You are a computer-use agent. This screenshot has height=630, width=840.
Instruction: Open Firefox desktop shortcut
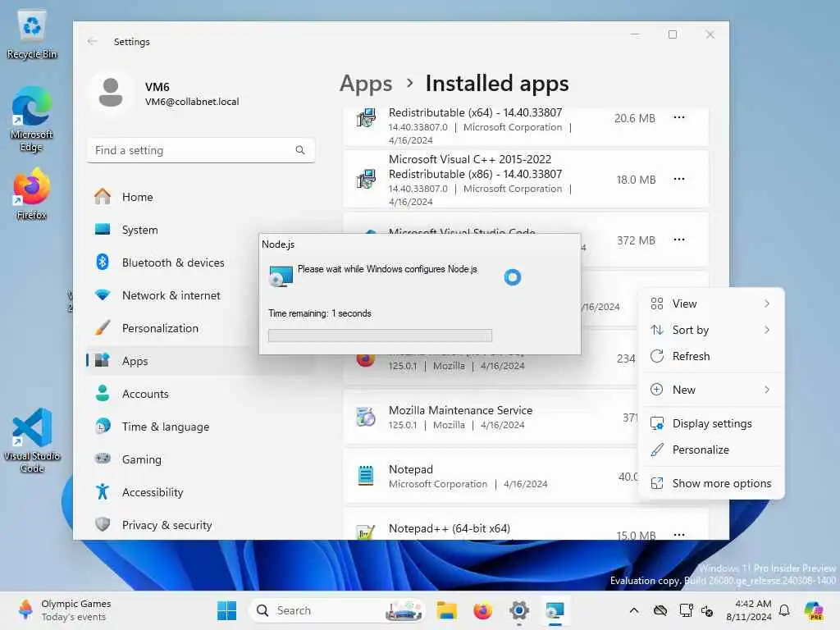tap(32, 194)
